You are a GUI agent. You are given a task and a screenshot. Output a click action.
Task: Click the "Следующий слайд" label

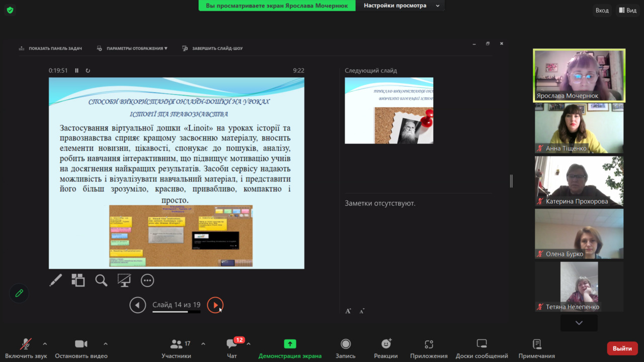(x=371, y=70)
